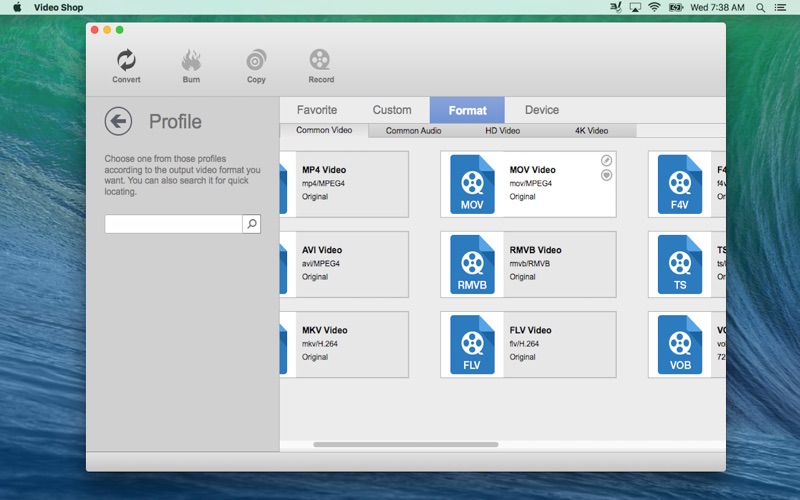Image resolution: width=800 pixels, height=500 pixels.
Task: Click the mov/MPEG4 codec text
Action: [531, 184]
